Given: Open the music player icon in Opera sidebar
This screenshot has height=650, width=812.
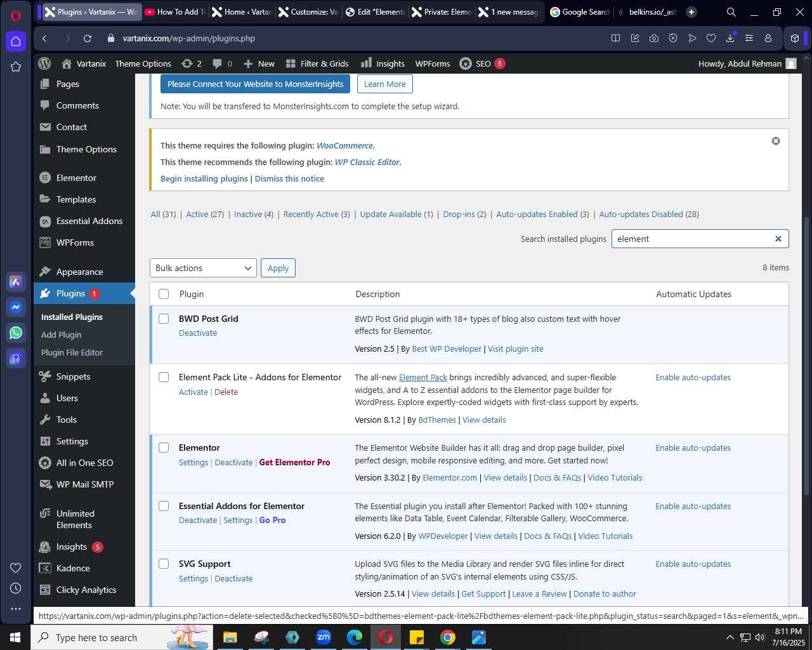Looking at the screenshot, I should point(16,358).
